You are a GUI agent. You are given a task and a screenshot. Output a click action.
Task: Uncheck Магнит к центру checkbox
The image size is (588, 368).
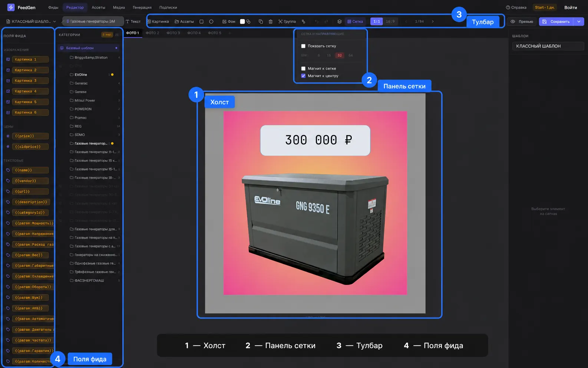coord(303,76)
